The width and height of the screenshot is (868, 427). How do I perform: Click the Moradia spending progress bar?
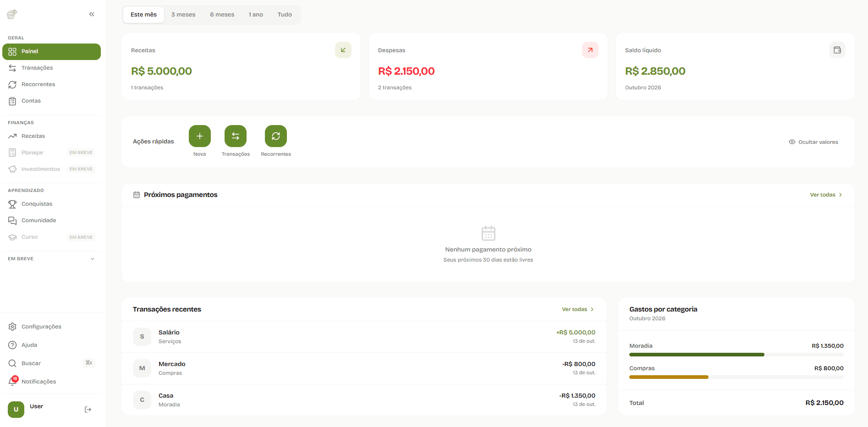[736, 355]
